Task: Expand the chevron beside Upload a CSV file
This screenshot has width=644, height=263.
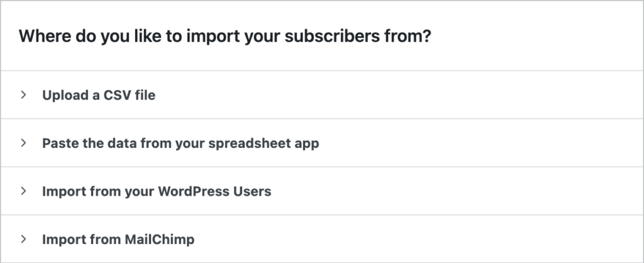Action: pos(23,95)
